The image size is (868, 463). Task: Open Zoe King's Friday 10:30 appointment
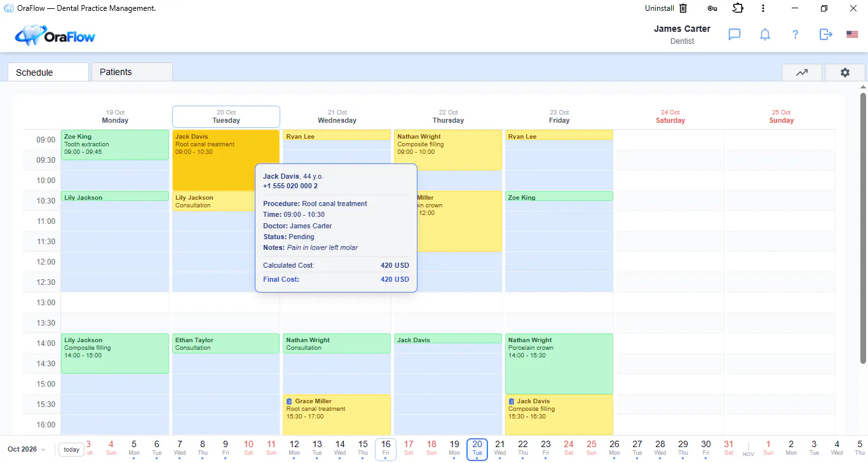pos(559,197)
